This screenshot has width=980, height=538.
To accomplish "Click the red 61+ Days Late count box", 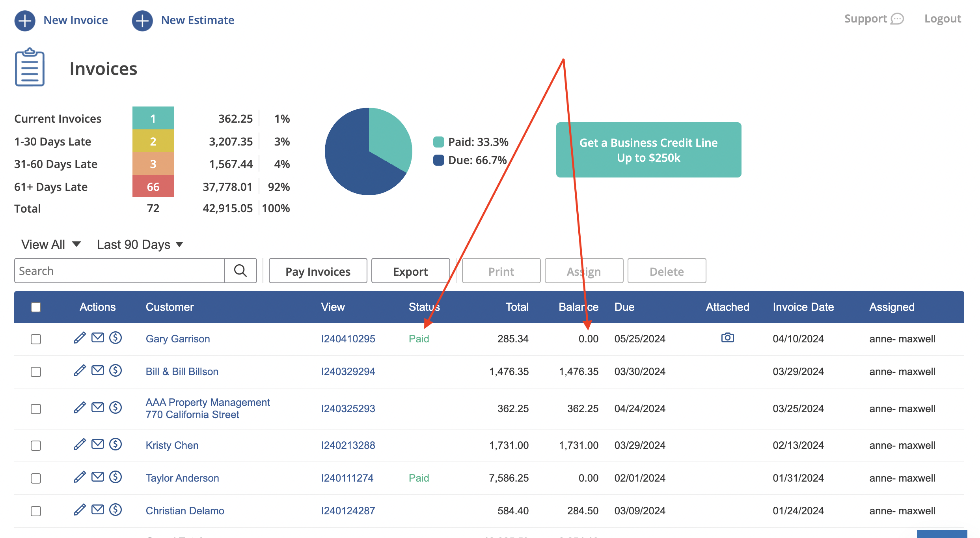I will point(153,186).
